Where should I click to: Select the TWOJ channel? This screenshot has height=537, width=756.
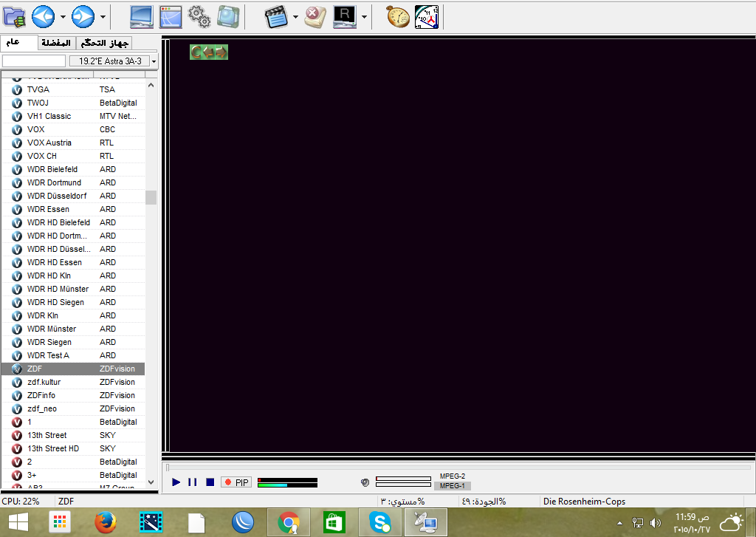click(x=73, y=103)
